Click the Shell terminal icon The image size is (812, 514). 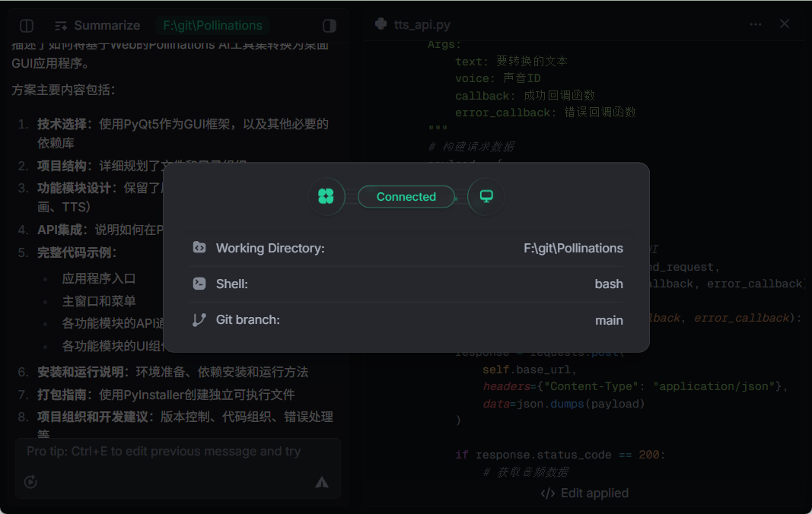point(199,284)
